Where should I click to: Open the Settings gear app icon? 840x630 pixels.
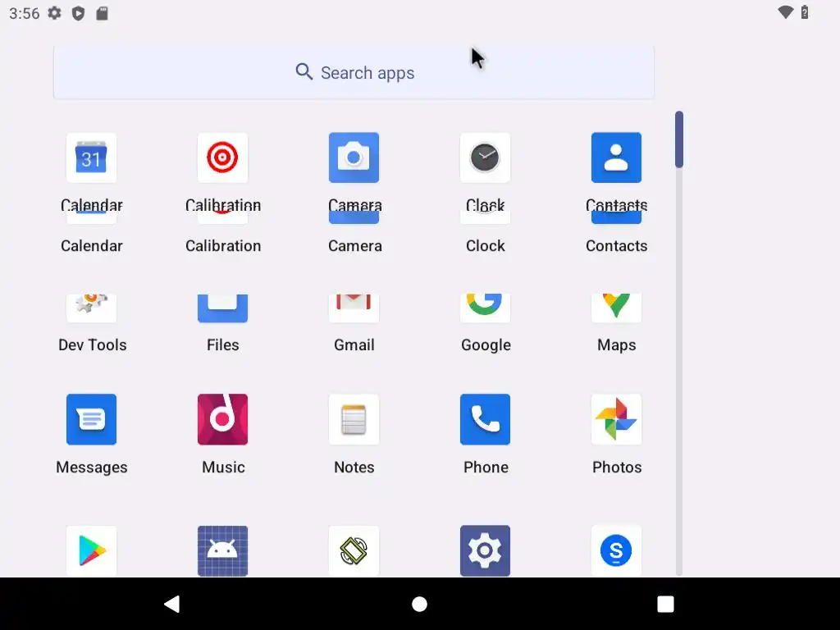(x=485, y=550)
